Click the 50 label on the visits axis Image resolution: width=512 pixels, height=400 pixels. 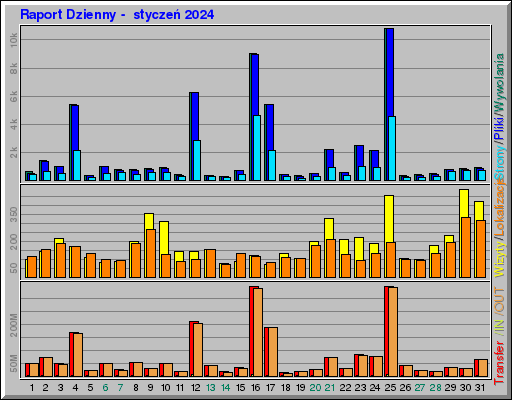tap(14, 268)
